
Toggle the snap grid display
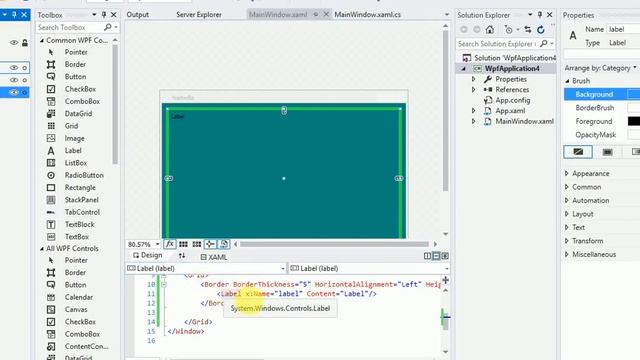pos(183,244)
